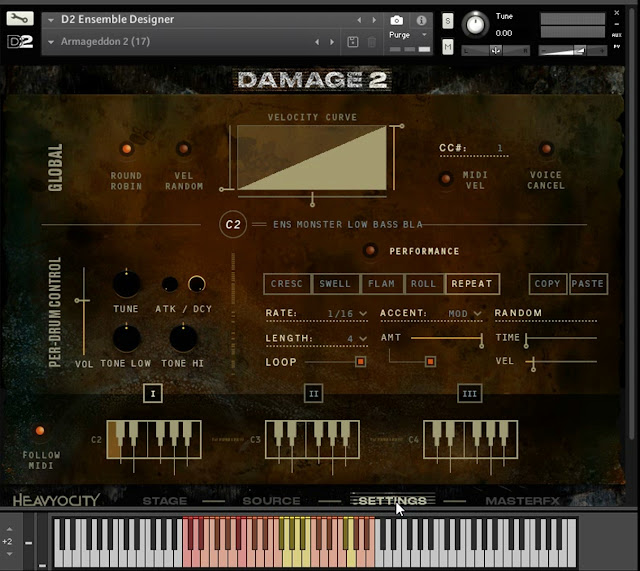Click the per-drum TUNE knob
This screenshot has width=640, height=571.
tap(127, 284)
